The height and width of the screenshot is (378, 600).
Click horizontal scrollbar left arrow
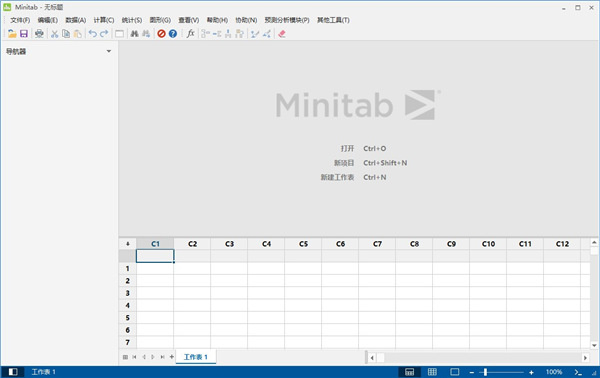click(372, 358)
